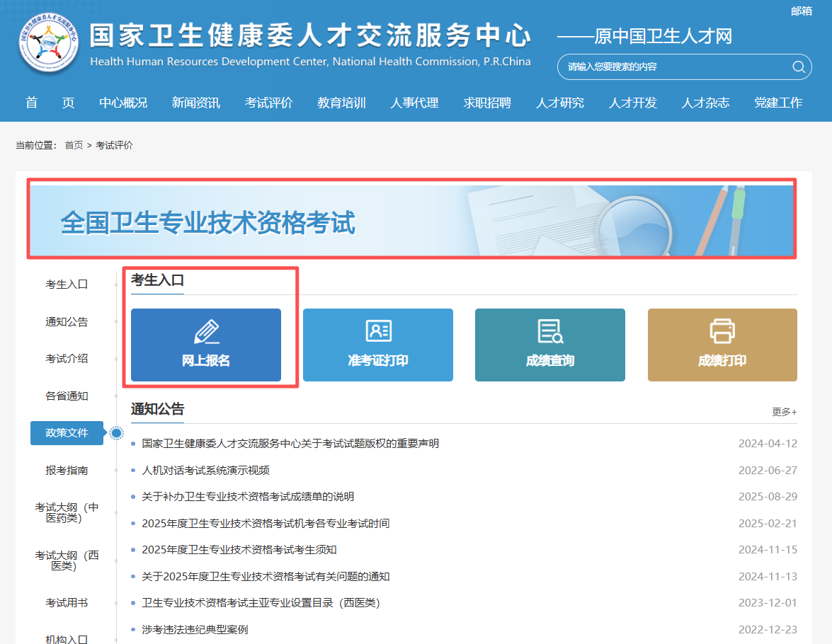Image resolution: width=832 pixels, height=644 pixels.
Task: Click the printer icon for 成绩打印
Action: pyautogui.click(x=722, y=330)
